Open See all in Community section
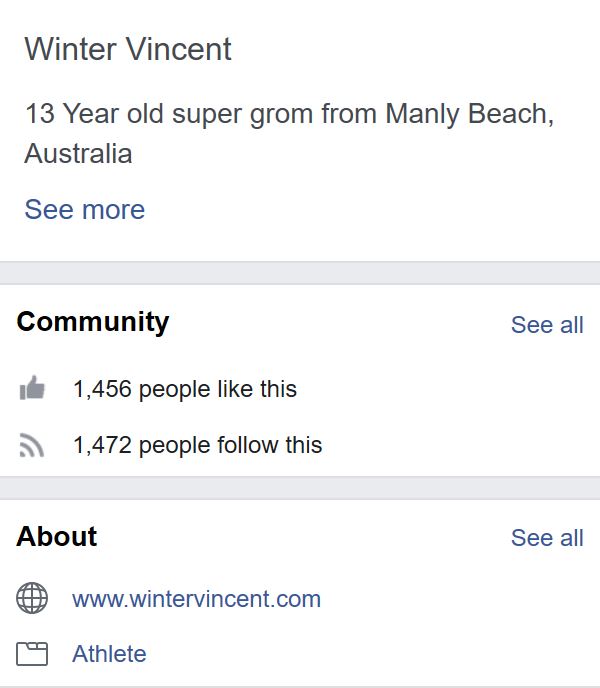Screen dimensions: 600x688 click(x=547, y=325)
